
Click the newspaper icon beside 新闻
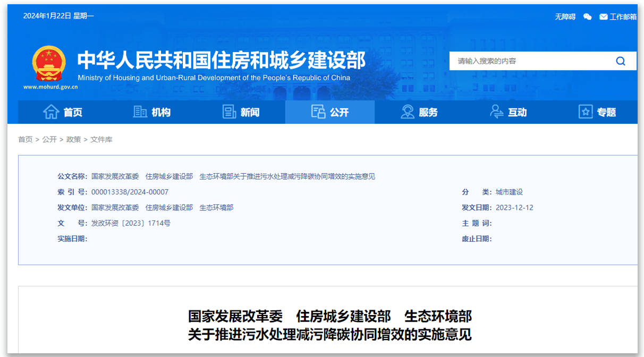pyautogui.click(x=229, y=112)
